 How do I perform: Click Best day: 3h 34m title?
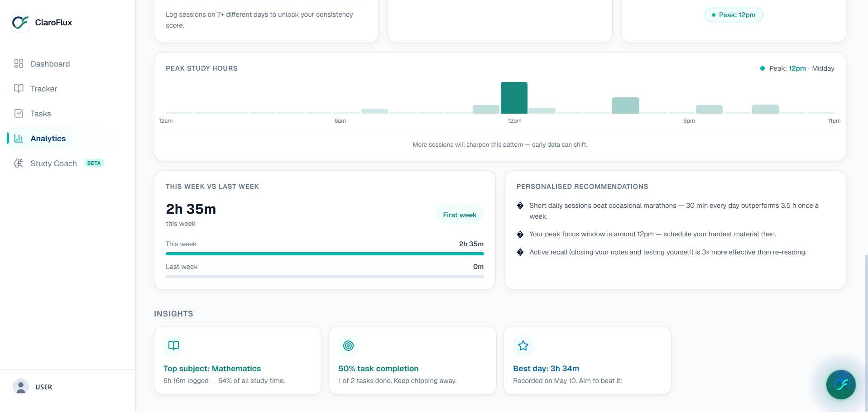coord(546,369)
